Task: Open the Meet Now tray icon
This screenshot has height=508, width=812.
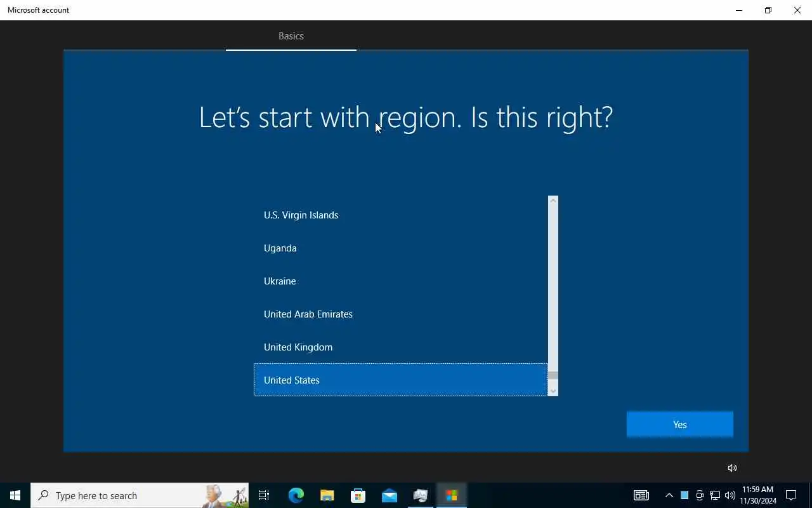Action: click(x=700, y=495)
